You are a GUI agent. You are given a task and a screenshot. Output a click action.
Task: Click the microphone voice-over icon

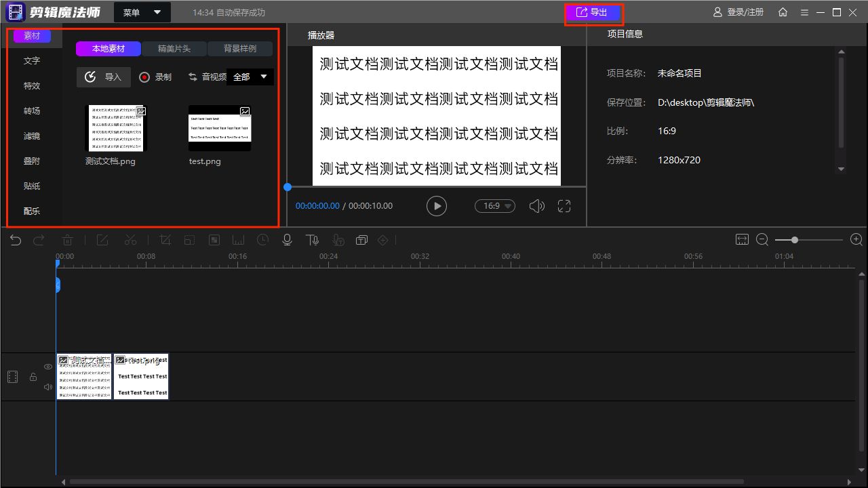pos(288,240)
